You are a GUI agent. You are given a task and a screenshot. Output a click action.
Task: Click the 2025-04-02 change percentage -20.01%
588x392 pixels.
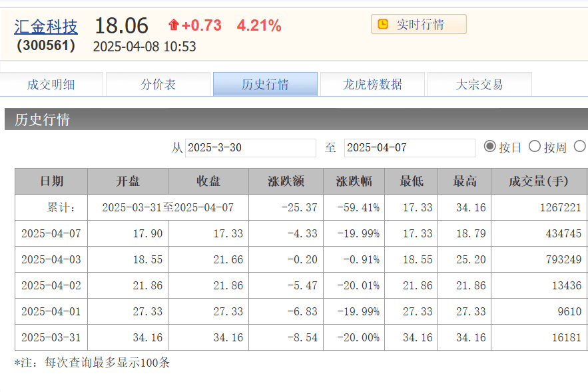(x=358, y=285)
